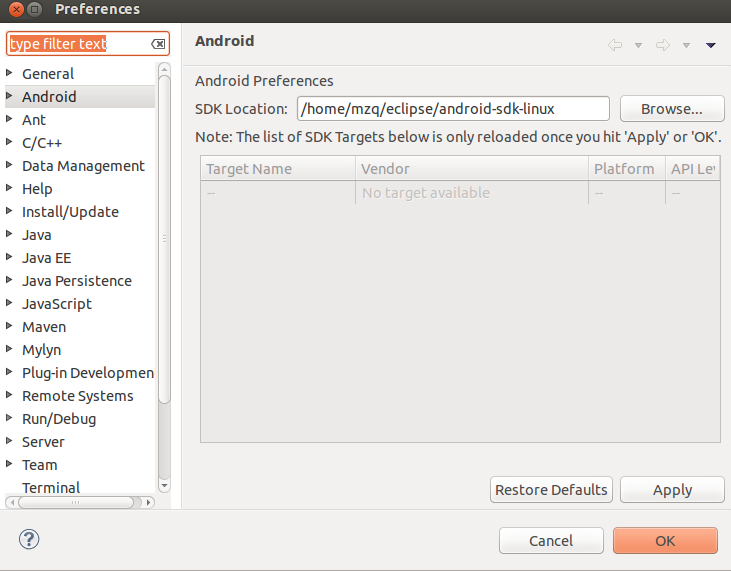This screenshot has height=571, width=731.
Task: Expand the Data Management node
Action: pos(9,165)
